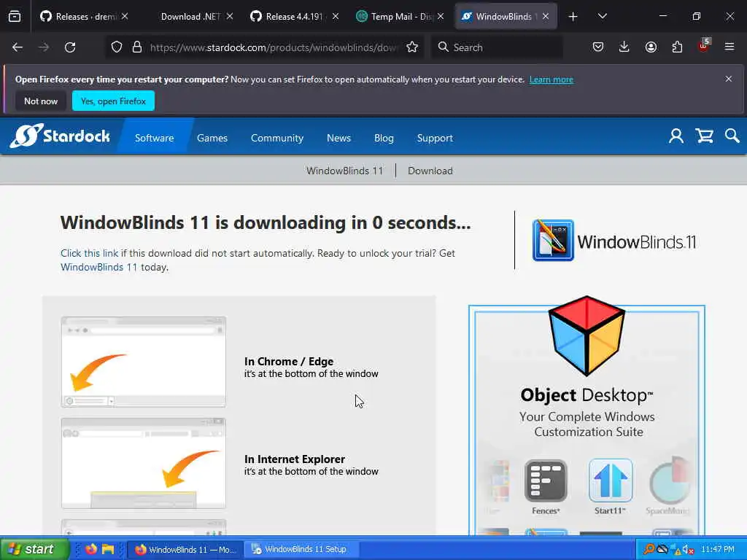747x560 pixels.
Task: Close the Temp Mail tab
Action: pos(441,17)
